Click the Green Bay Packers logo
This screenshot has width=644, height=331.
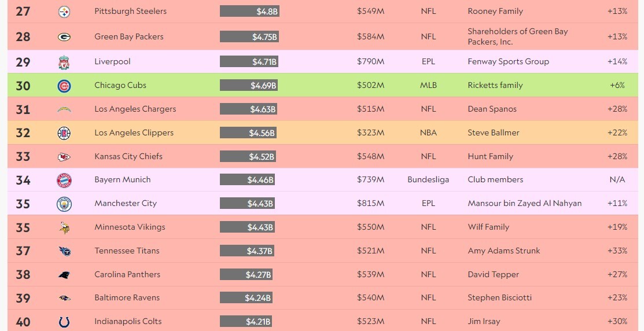coord(64,37)
